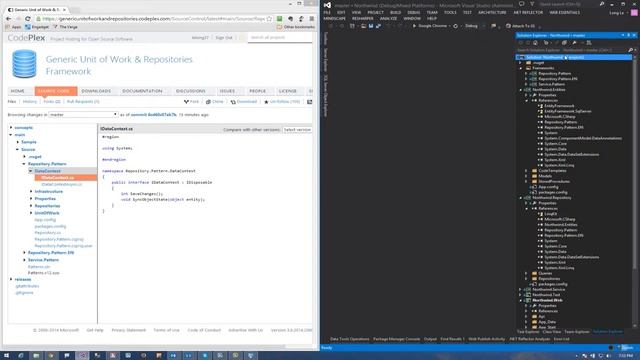Screen dimensions: 640x360
Task: Open the FILE menu in Visual Studio
Action: tap(327, 13)
